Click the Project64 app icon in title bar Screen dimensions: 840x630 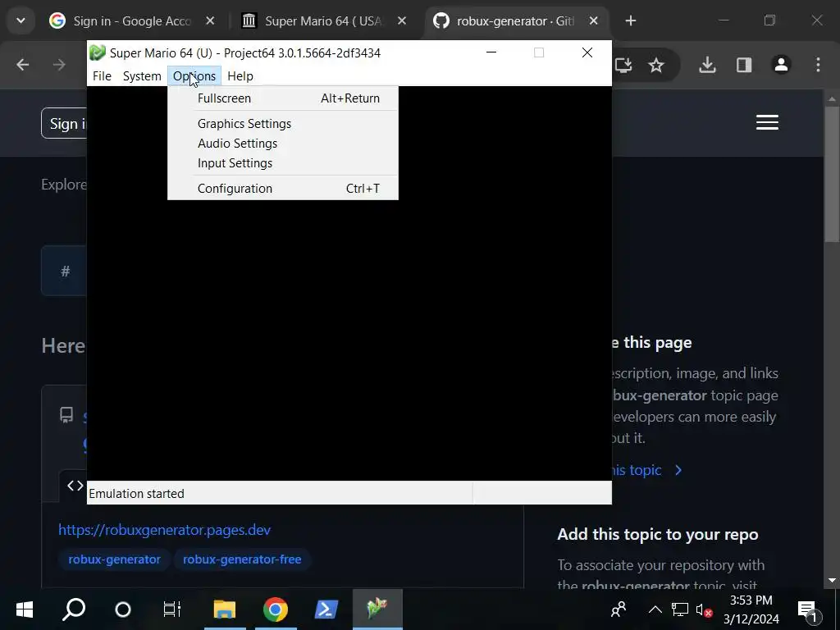point(98,53)
